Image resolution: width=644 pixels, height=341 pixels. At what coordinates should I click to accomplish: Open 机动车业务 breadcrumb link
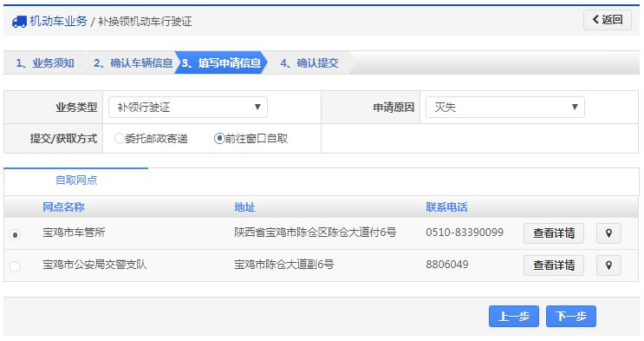click(58, 22)
